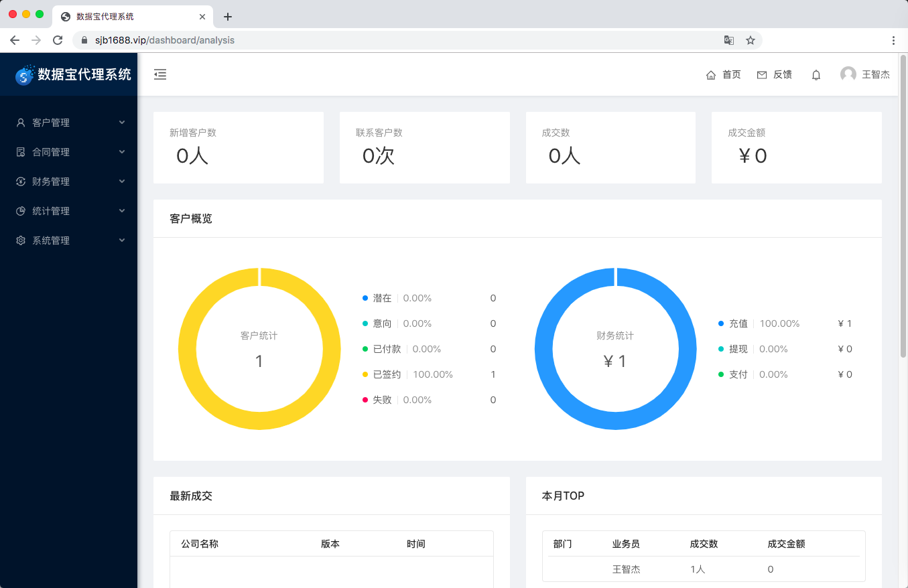
Task: Click the 1人 cell in 本月TOP
Action: point(698,569)
